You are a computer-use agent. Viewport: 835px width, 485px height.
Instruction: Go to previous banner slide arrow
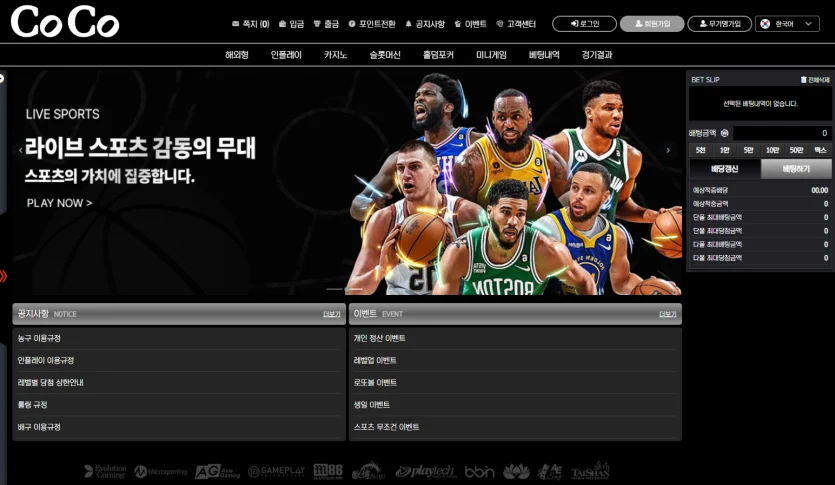click(20, 151)
